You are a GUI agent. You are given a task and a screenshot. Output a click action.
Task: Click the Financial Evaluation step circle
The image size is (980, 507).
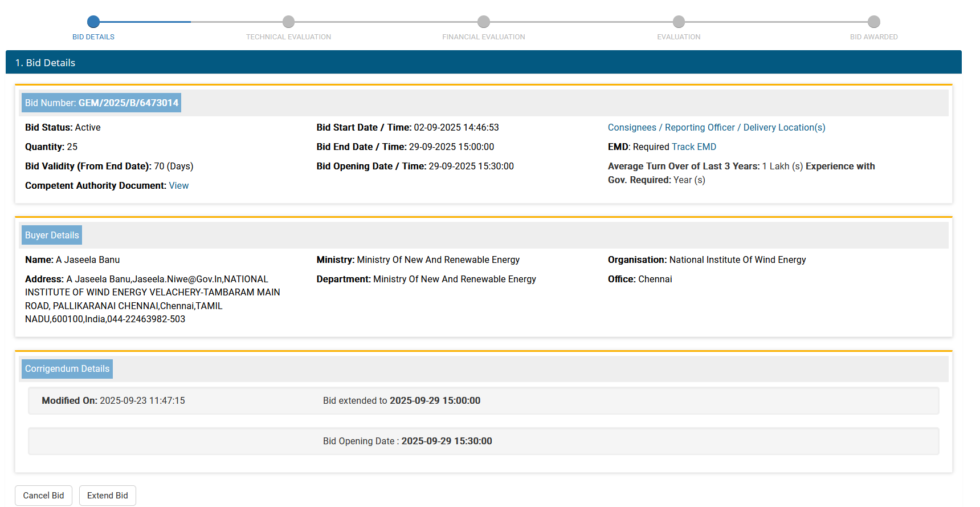tap(484, 22)
